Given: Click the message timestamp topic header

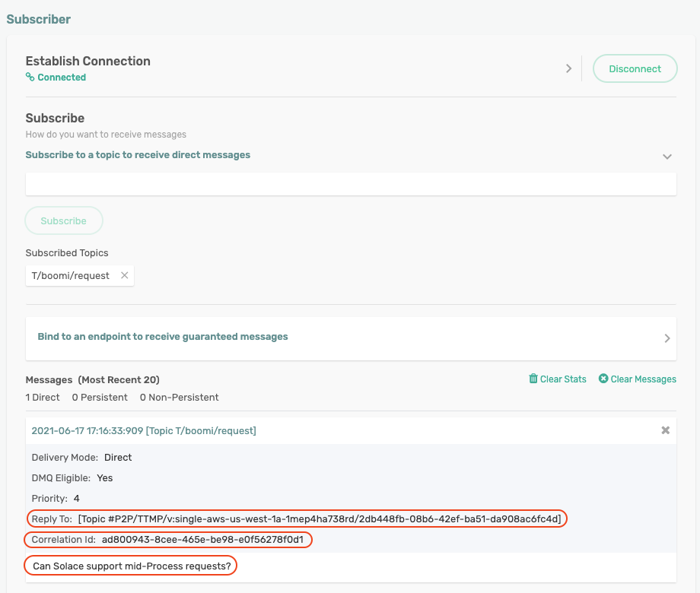Looking at the screenshot, I should pos(144,431).
